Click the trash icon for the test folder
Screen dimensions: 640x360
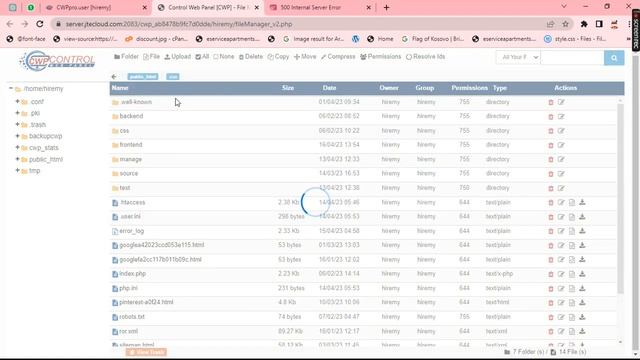pos(551,188)
